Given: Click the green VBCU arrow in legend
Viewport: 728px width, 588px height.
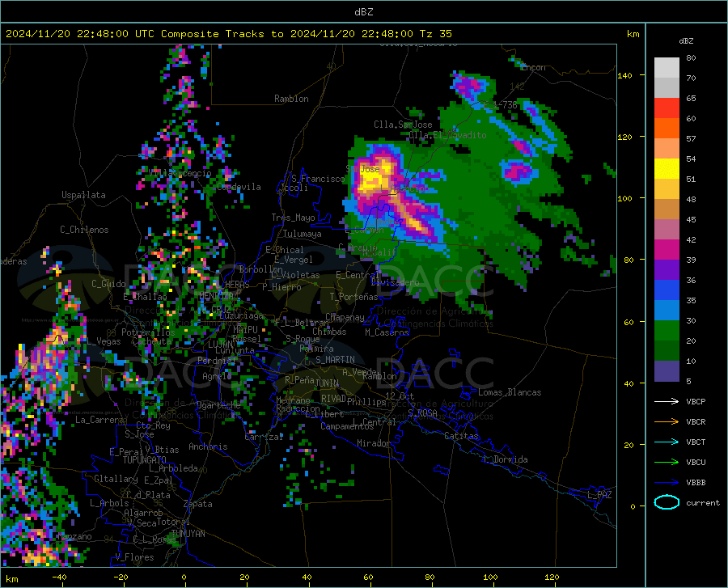Looking at the screenshot, I should pos(667,463).
